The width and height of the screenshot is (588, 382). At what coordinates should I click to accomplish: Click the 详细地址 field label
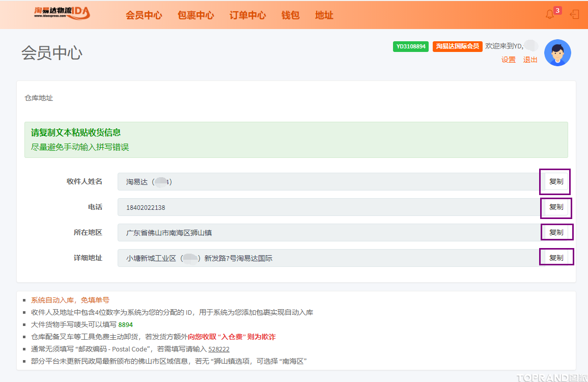pyautogui.click(x=88, y=258)
